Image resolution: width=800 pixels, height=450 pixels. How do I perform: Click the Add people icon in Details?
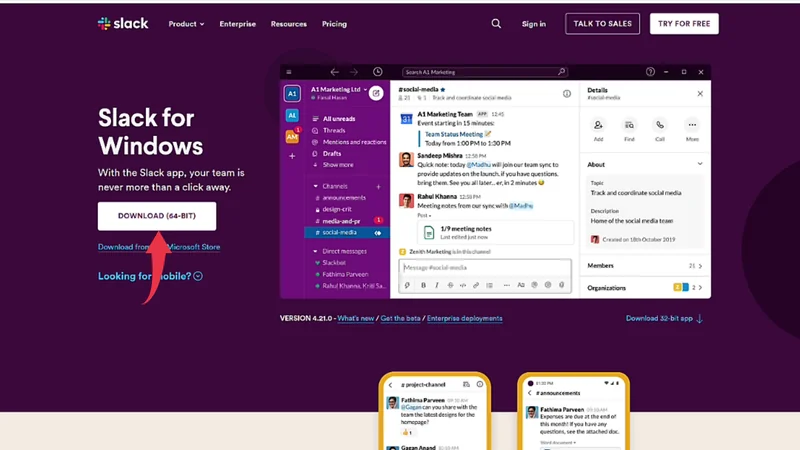598,126
